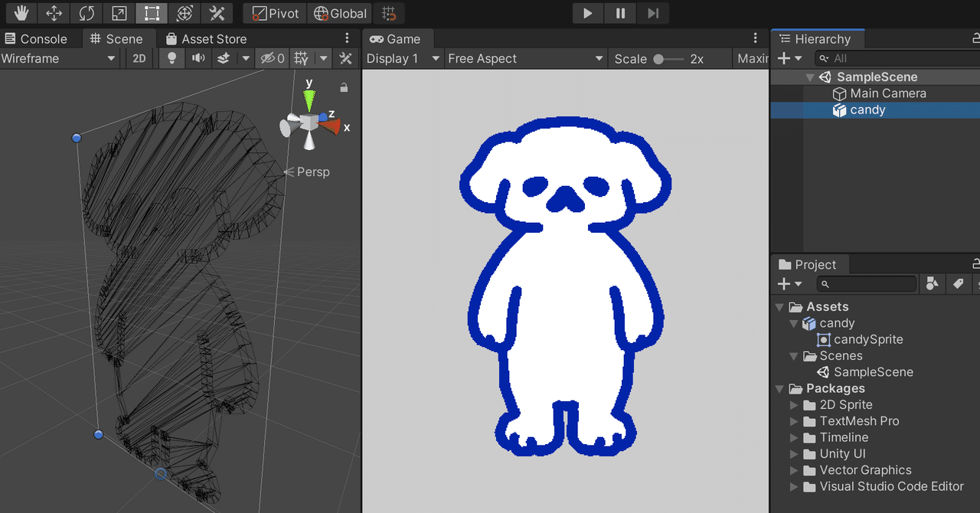Open custom editor tools
The width and height of the screenshot is (980, 513).
pos(217,13)
